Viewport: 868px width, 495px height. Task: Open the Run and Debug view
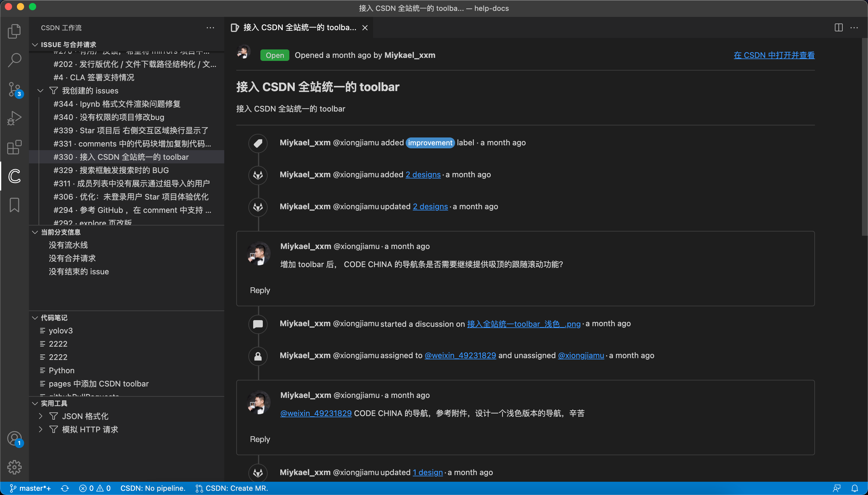coord(14,118)
